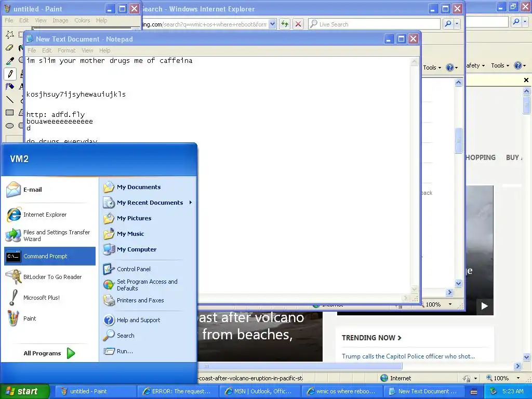Open Paint Image menu
The image size is (532, 399).
pyautogui.click(x=60, y=20)
